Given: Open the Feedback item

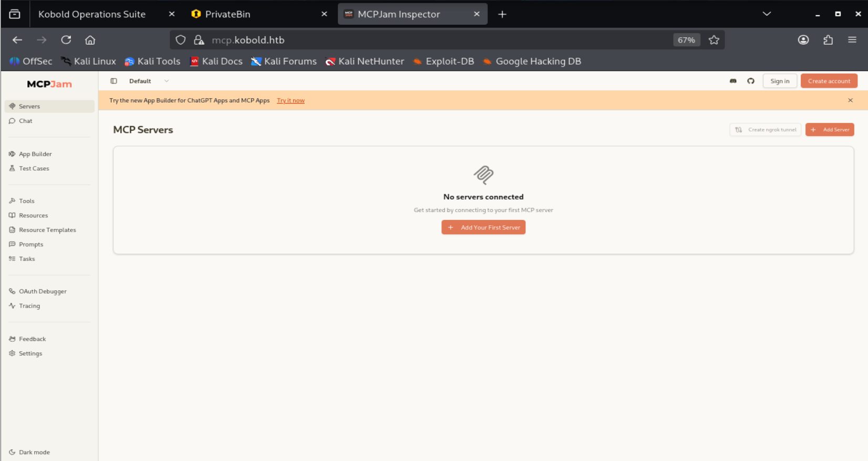Looking at the screenshot, I should [49, 339].
